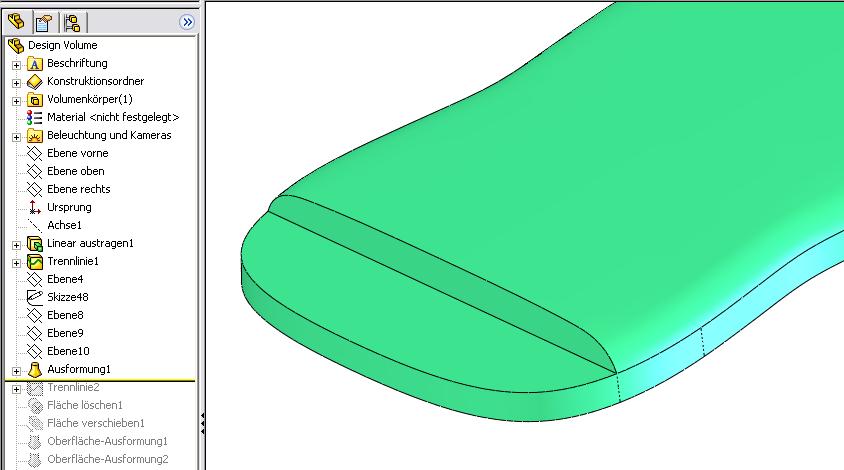This screenshot has width=844, height=470.
Task: Click the Ausformung1 loft icon
Action: [34, 370]
